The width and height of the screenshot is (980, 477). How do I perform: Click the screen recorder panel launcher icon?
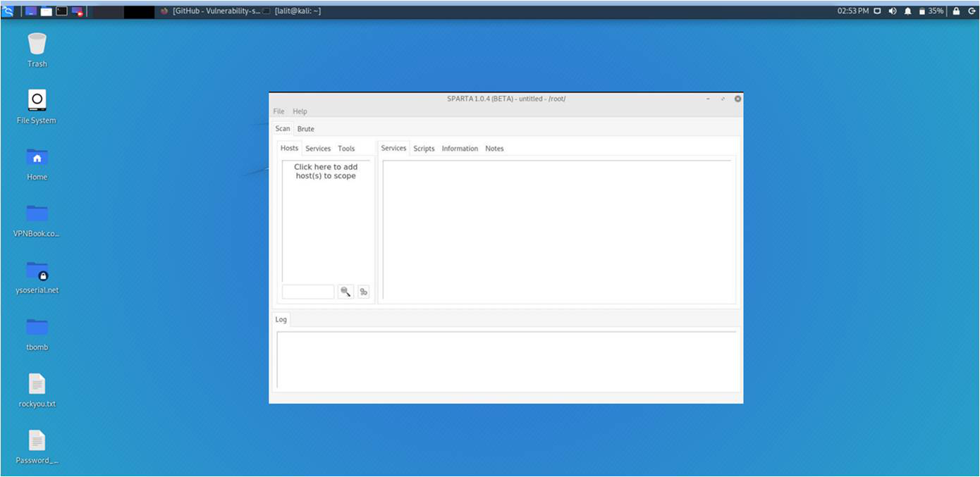(78, 11)
